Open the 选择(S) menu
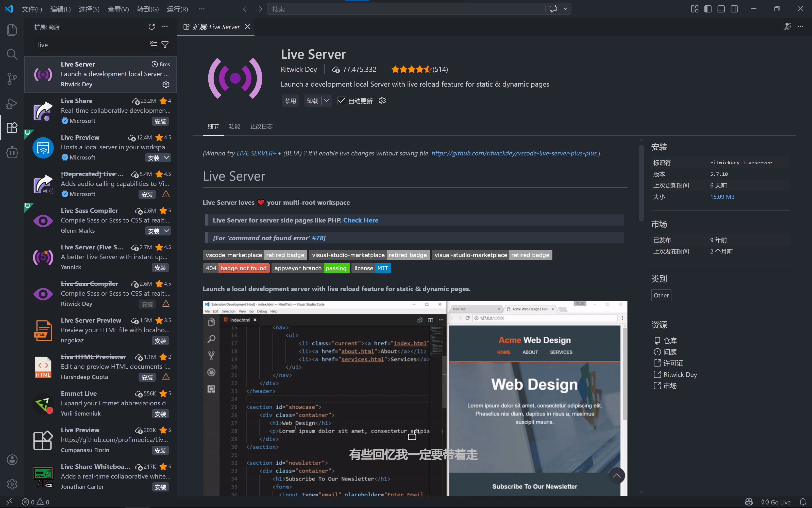Image resolution: width=812 pixels, height=508 pixels. click(89, 9)
